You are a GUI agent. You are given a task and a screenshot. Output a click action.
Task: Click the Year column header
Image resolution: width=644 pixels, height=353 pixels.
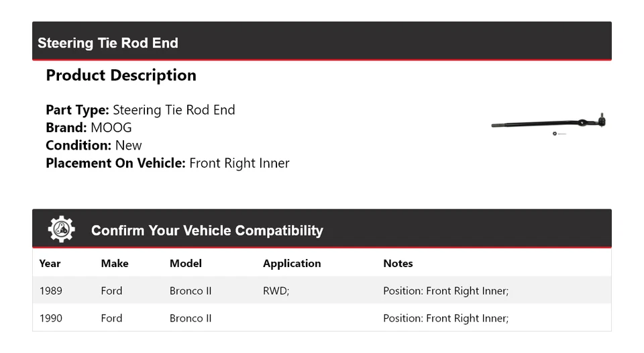50,264
